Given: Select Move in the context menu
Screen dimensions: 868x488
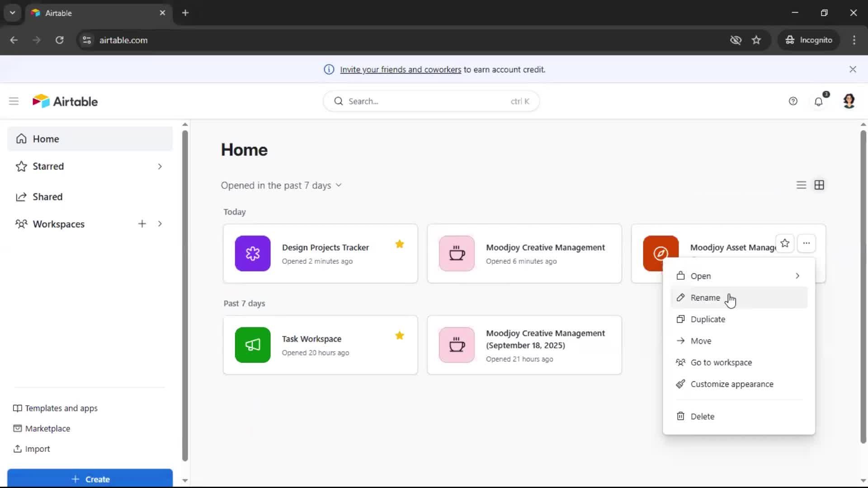Looking at the screenshot, I should pyautogui.click(x=739, y=341).
